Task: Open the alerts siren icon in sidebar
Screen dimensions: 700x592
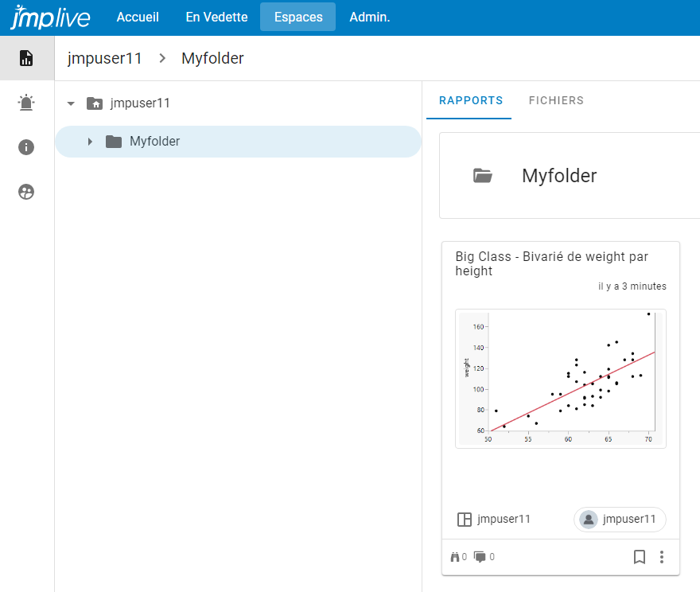Action: point(26,103)
